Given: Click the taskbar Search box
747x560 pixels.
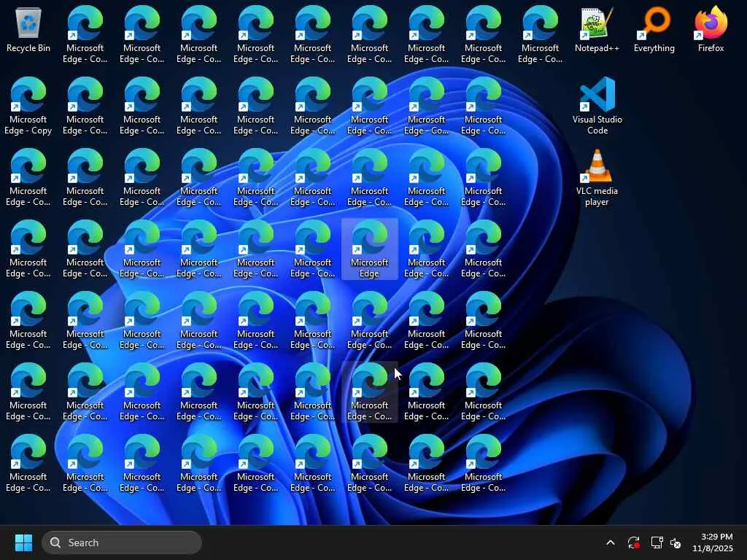Looking at the screenshot, I should coord(122,542).
